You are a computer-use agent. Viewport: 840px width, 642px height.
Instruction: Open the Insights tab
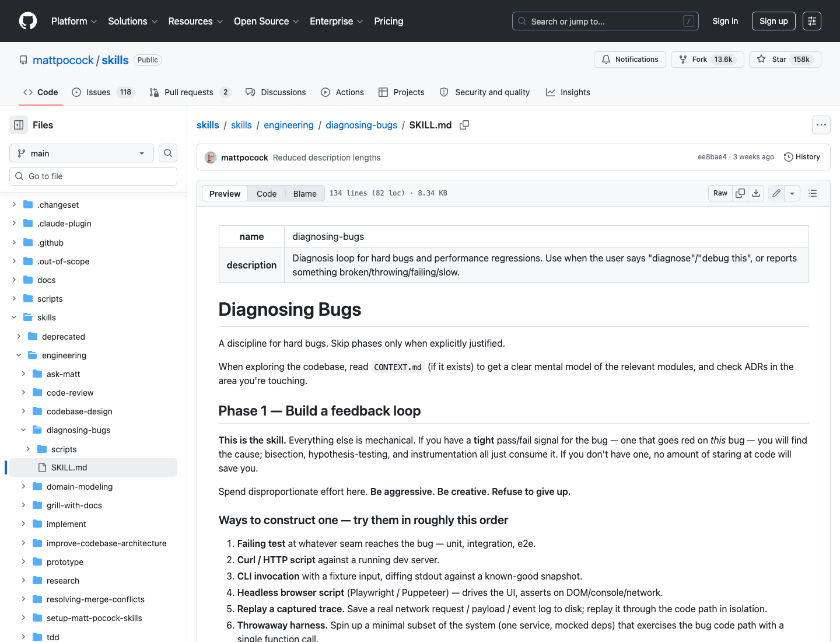click(568, 92)
